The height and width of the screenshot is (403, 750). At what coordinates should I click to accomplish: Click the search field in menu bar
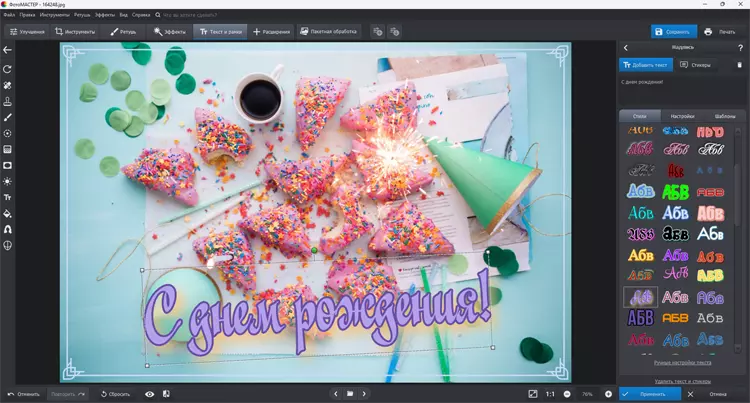[190, 15]
